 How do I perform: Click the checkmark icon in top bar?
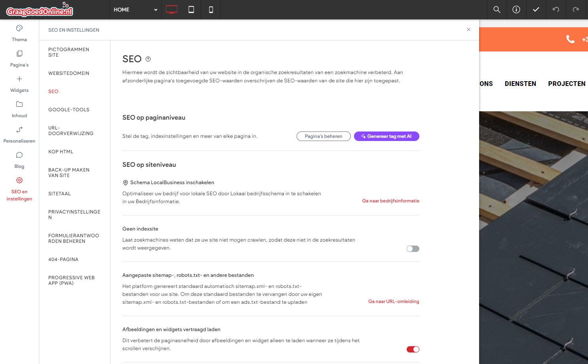coord(536,10)
